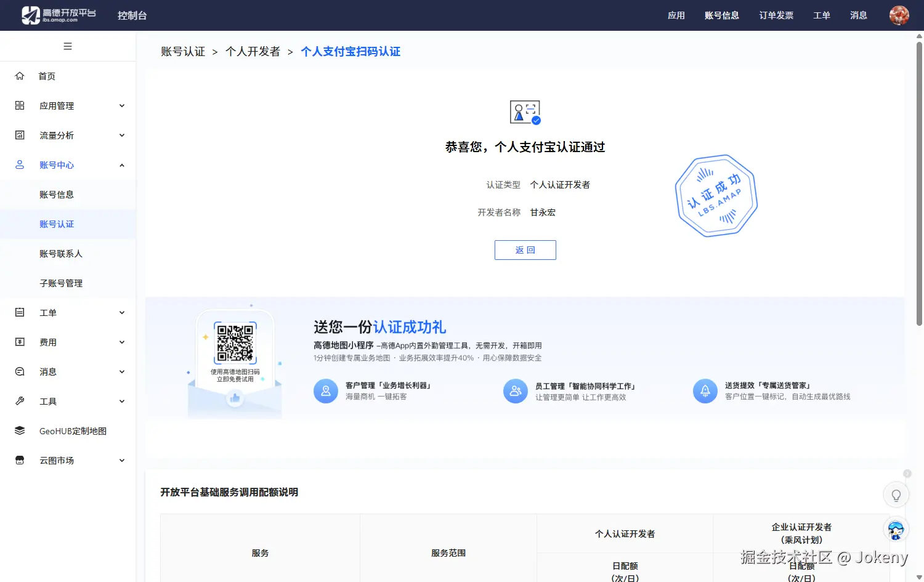Open 消息 in the top navigation

(859, 15)
